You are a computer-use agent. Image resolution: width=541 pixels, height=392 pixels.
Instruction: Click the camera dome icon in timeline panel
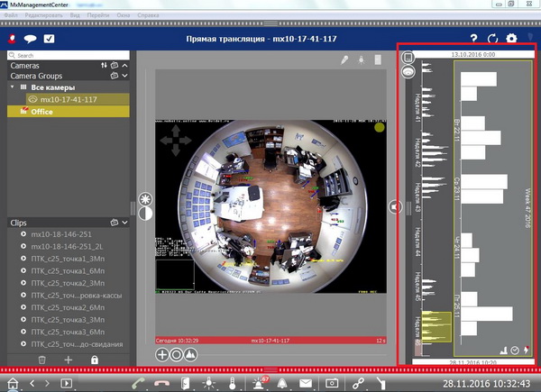pos(408,72)
